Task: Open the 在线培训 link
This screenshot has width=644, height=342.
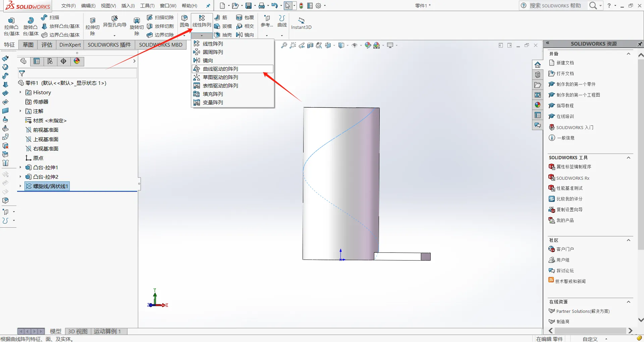Action: click(565, 116)
